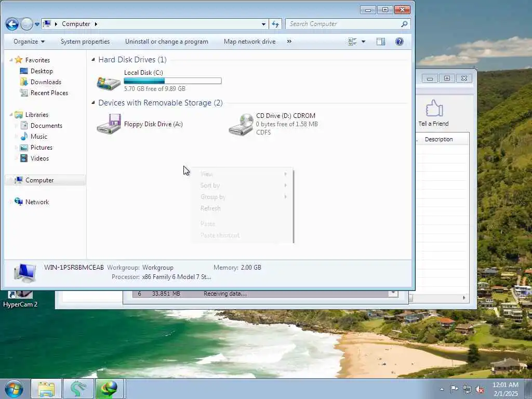Go back with the Back arrow button
The height and width of the screenshot is (399, 532).
pos(12,24)
